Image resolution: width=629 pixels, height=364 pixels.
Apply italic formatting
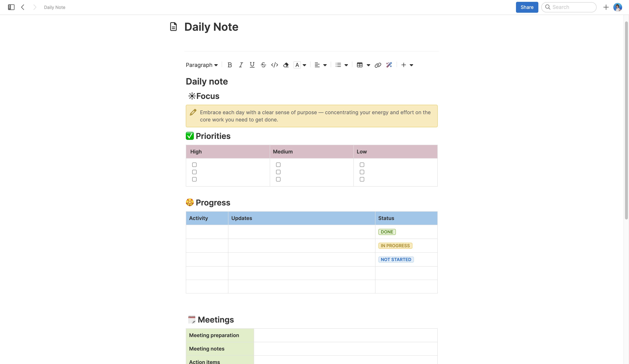click(x=241, y=65)
